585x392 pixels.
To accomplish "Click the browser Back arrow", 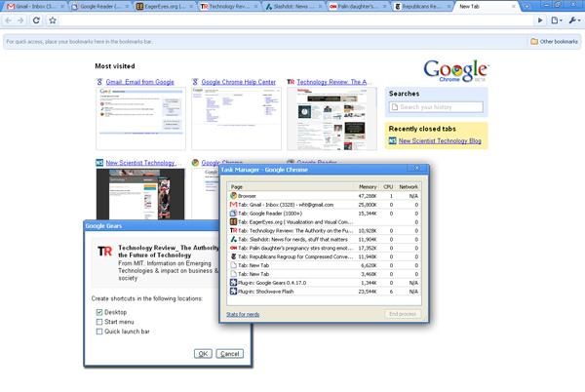I will (8, 20).
